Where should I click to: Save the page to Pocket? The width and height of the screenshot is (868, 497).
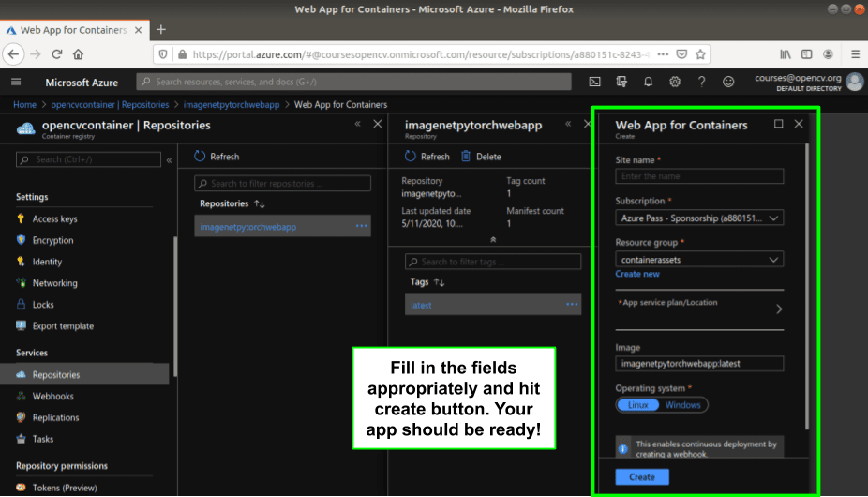click(682, 54)
